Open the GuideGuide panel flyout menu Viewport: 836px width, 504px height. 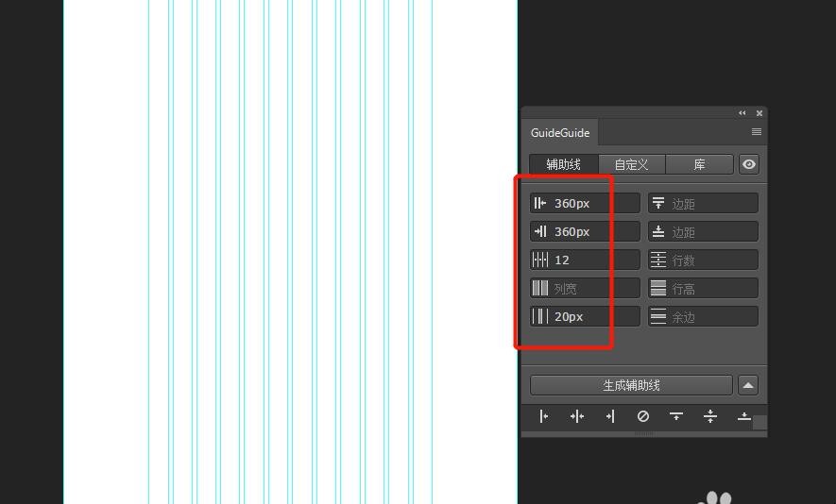point(756,132)
